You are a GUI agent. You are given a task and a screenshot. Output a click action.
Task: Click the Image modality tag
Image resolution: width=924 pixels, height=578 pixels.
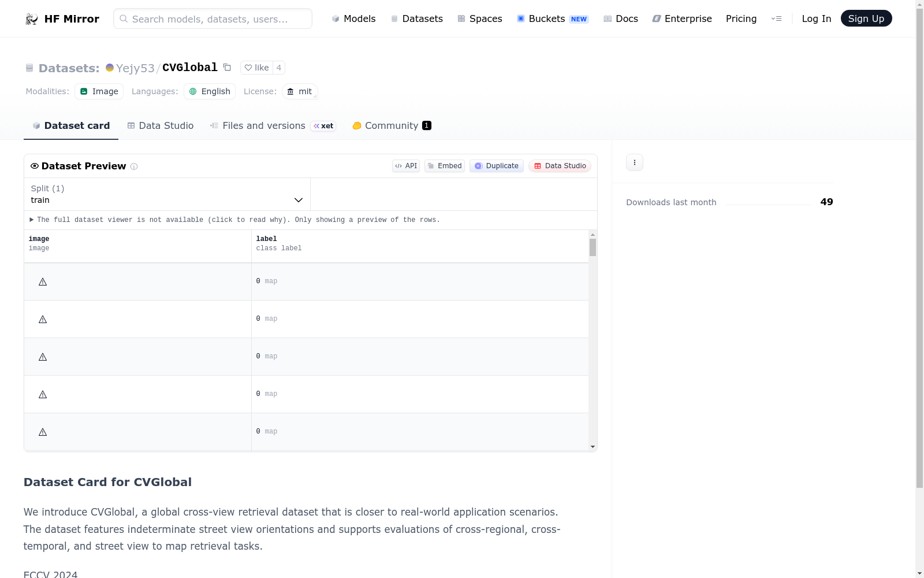pyautogui.click(x=99, y=91)
